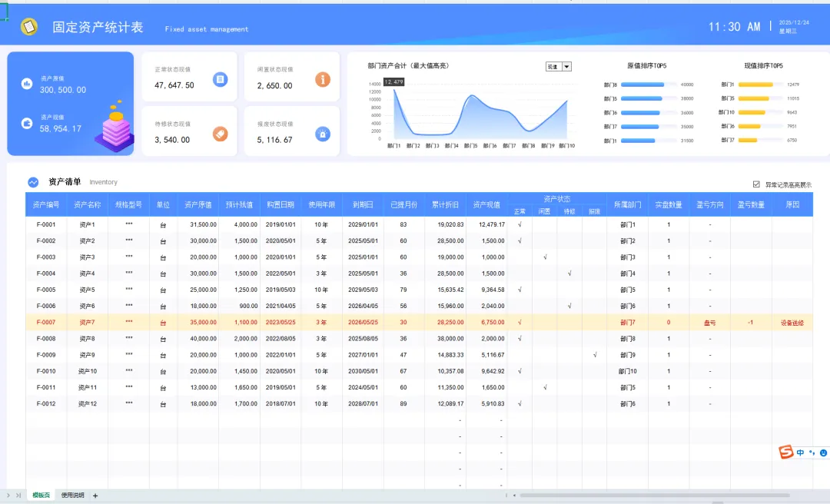
Task: Click the orange info icon on 闲置状态现值 card
Action: click(x=323, y=79)
